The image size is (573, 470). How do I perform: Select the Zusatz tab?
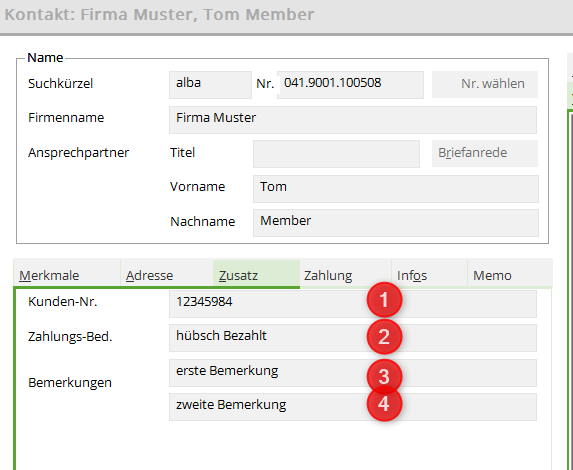tap(256, 275)
